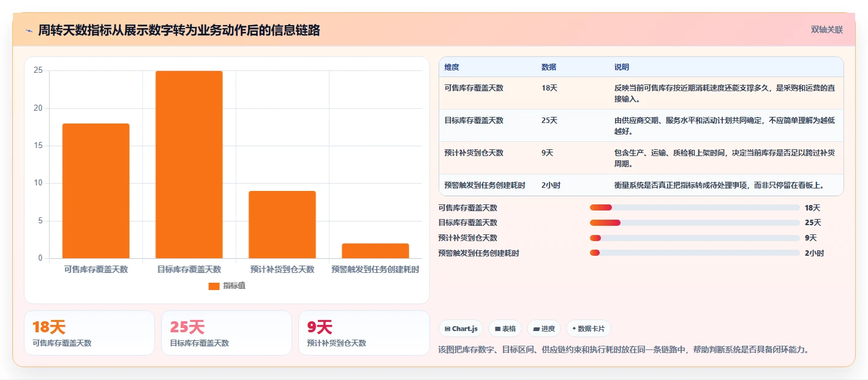Viewport: 868px width, 380px height.
Task: Click the 预计补货到仓天数 caption under 9天 card
Action: 336,343
